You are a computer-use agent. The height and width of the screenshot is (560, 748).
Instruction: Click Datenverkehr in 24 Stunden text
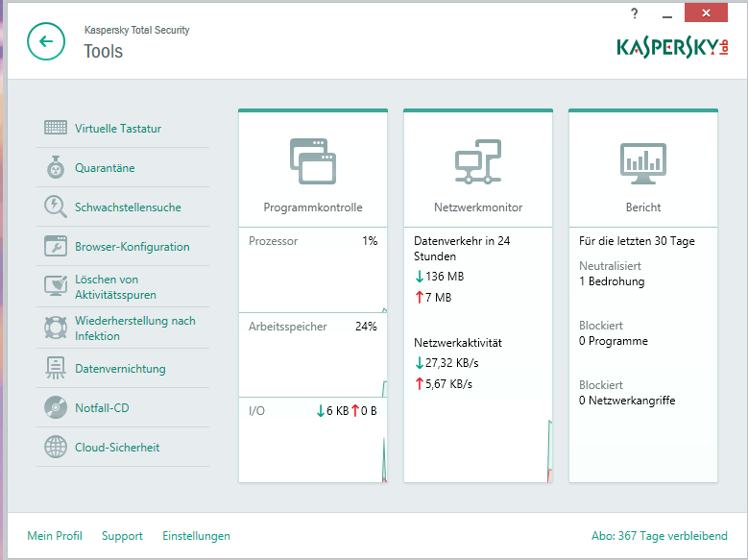(x=462, y=248)
